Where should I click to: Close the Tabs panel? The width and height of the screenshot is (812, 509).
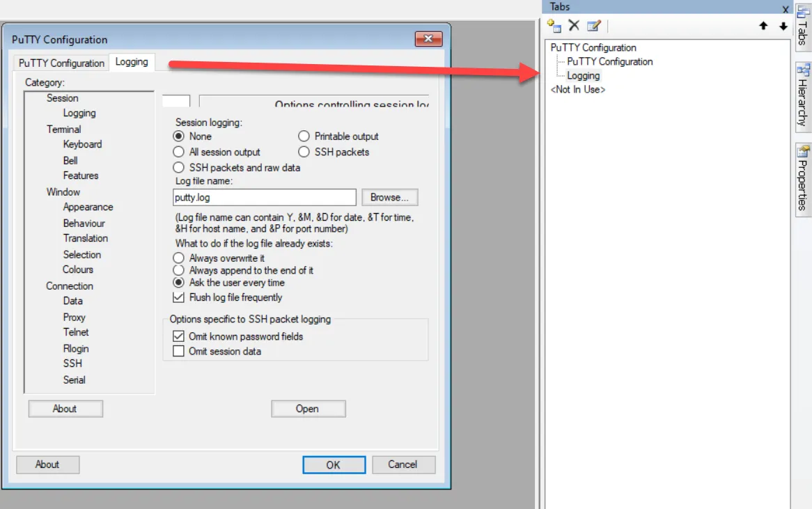tap(785, 9)
